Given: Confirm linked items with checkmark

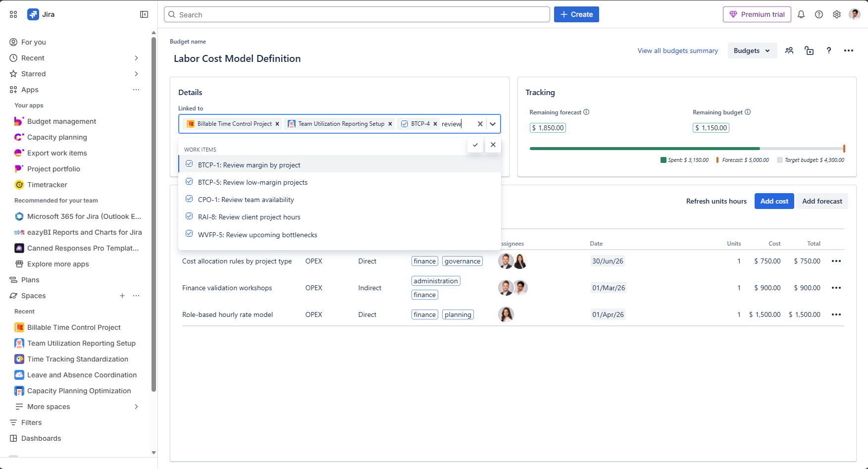Looking at the screenshot, I should 475,145.
